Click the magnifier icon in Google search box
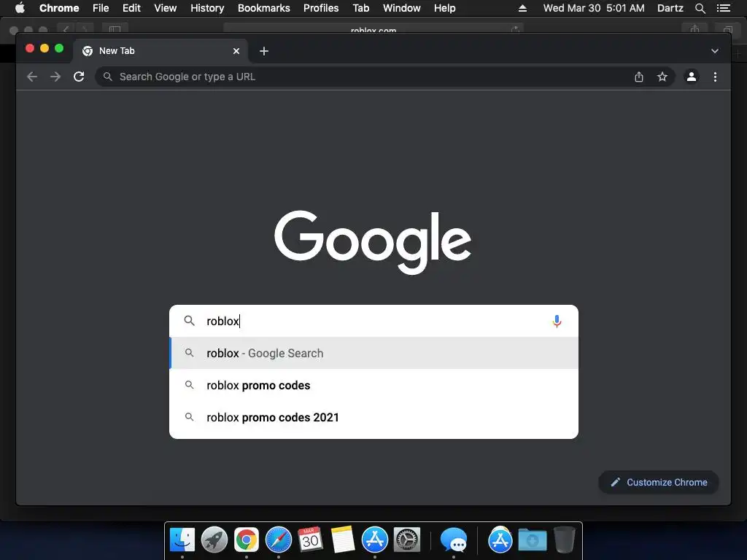Image resolution: width=747 pixels, height=560 pixels. tap(189, 321)
